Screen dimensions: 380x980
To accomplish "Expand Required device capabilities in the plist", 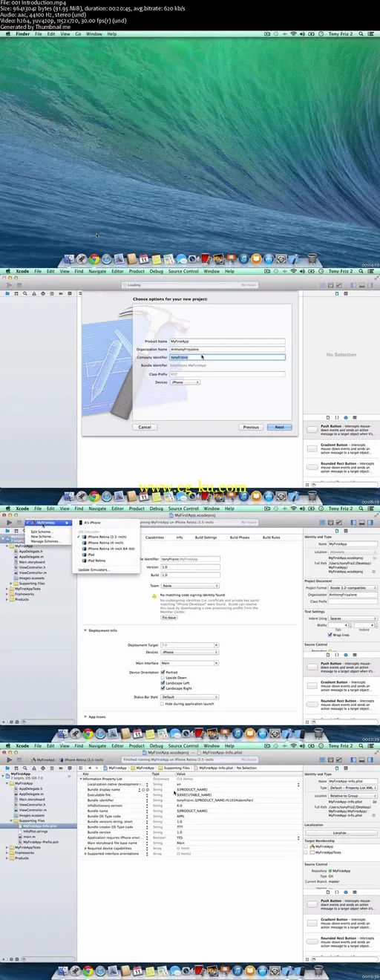I will pyautogui.click(x=85, y=848).
